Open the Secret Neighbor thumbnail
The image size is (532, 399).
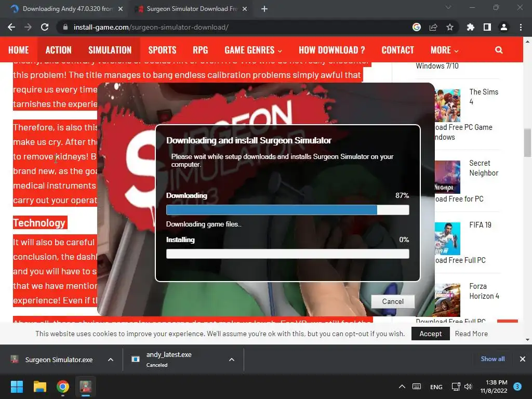(x=447, y=177)
